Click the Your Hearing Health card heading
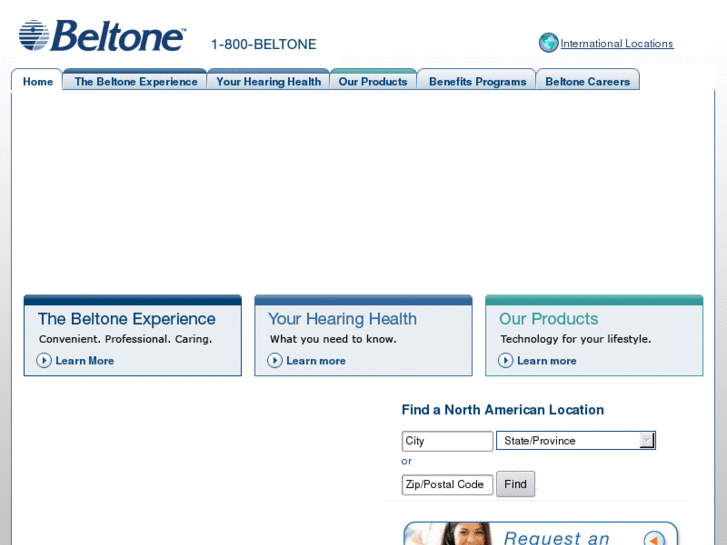The width and height of the screenshot is (727, 545). (x=342, y=319)
